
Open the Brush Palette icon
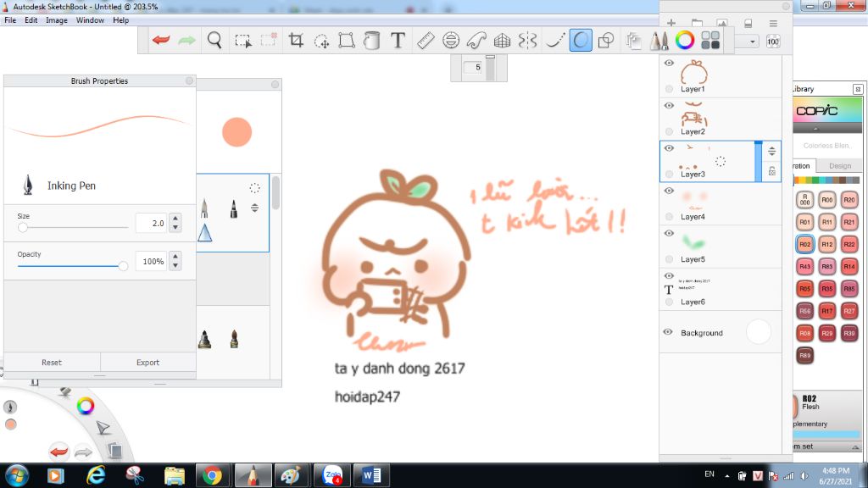click(659, 41)
